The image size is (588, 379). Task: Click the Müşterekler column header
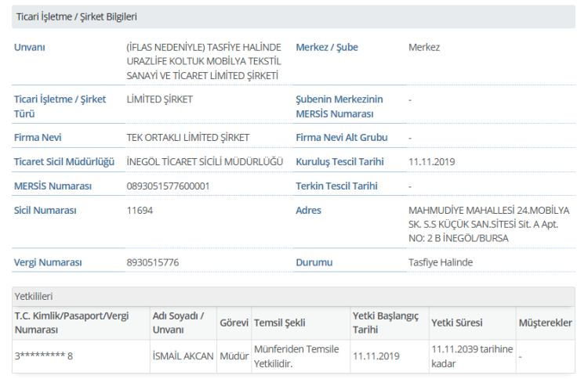click(x=545, y=323)
